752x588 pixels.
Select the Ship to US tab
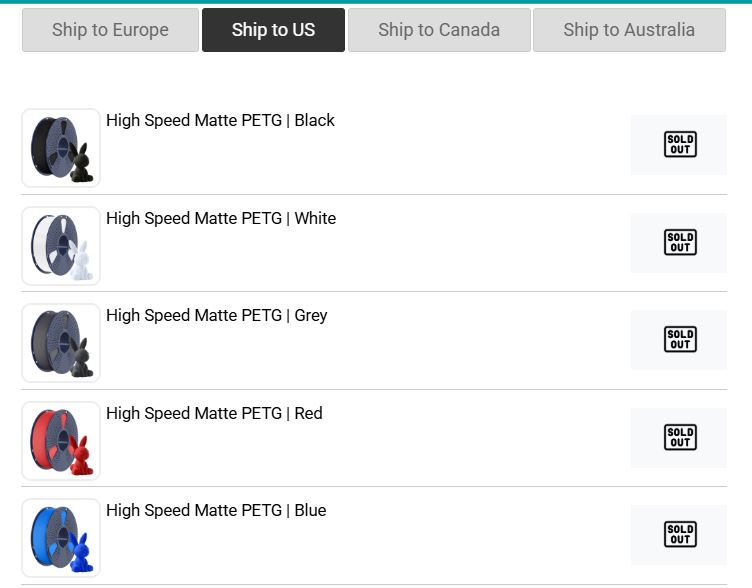tap(273, 30)
